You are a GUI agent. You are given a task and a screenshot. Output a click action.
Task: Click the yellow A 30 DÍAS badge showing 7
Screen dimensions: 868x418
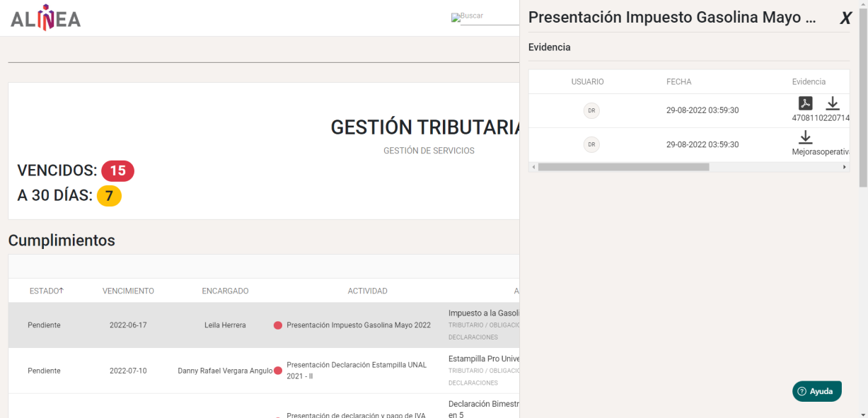click(109, 196)
